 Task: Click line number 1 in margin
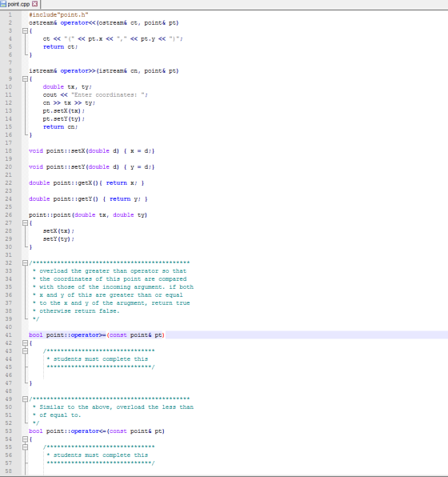point(10,14)
